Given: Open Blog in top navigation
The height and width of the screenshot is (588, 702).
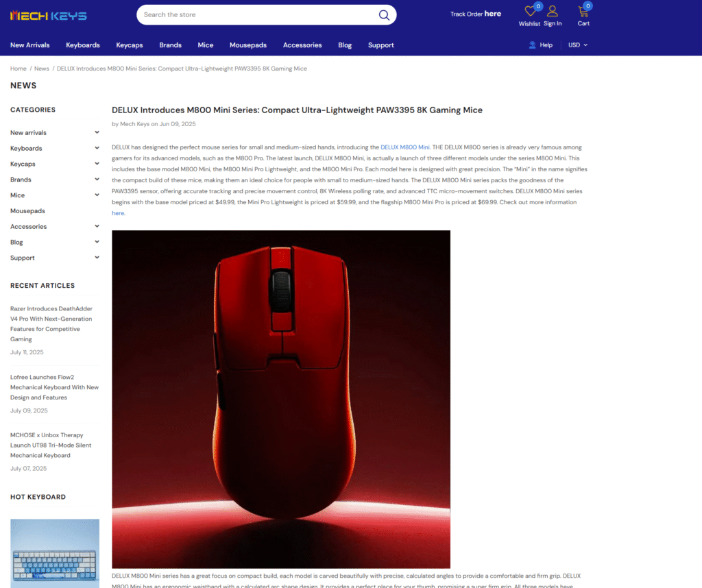Looking at the screenshot, I should click(345, 45).
